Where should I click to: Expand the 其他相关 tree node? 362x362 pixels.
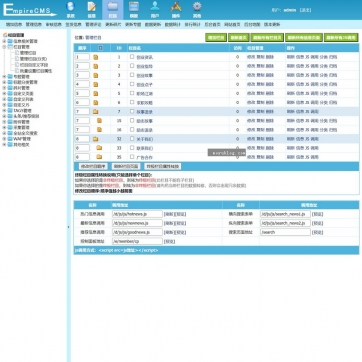[4, 145]
